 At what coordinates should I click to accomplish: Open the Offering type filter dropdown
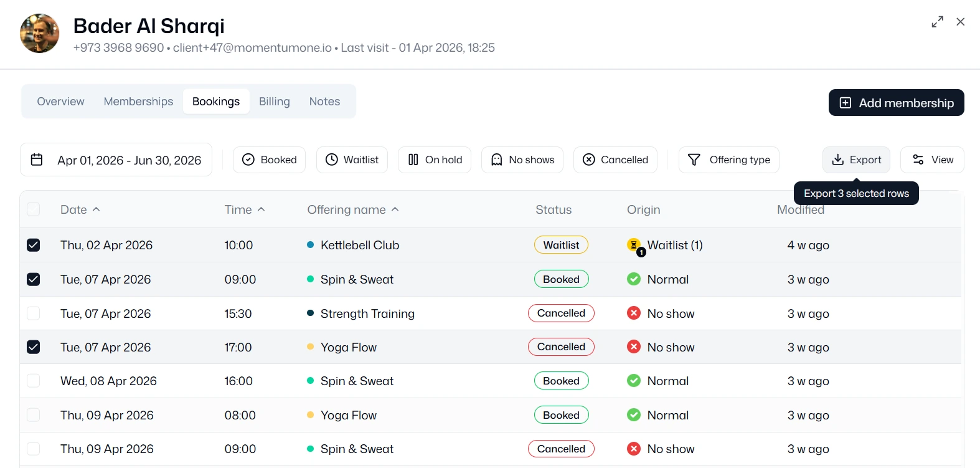point(729,160)
